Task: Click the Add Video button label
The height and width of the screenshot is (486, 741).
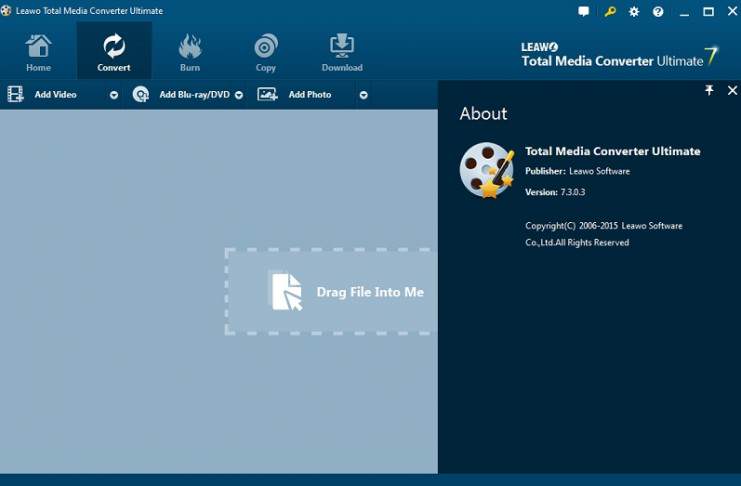Action: (56, 95)
